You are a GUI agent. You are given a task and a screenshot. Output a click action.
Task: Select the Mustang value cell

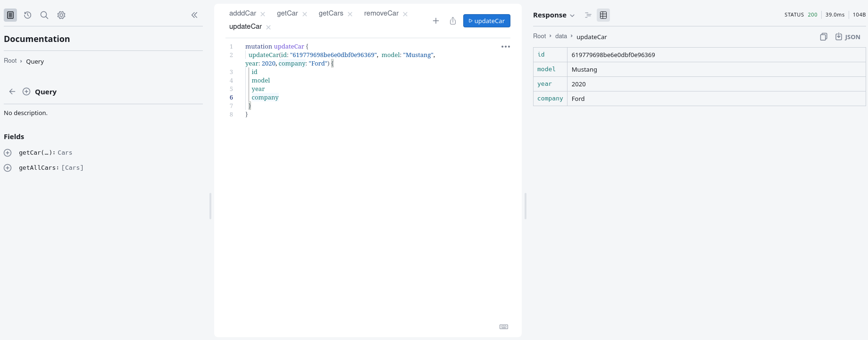click(716, 69)
